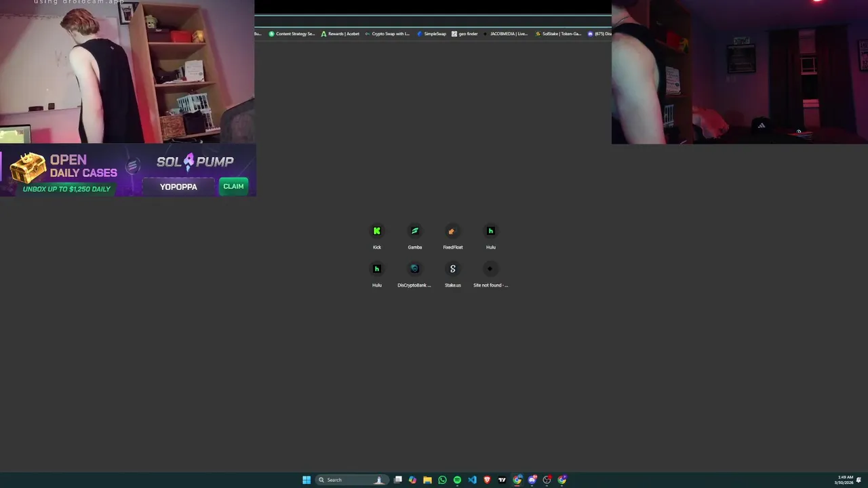Image resolution: width=868 pixels, height=488 pixels.
Task: Open the notification bell in system tray
Action: pyautogui.click(x=859, y=480)
